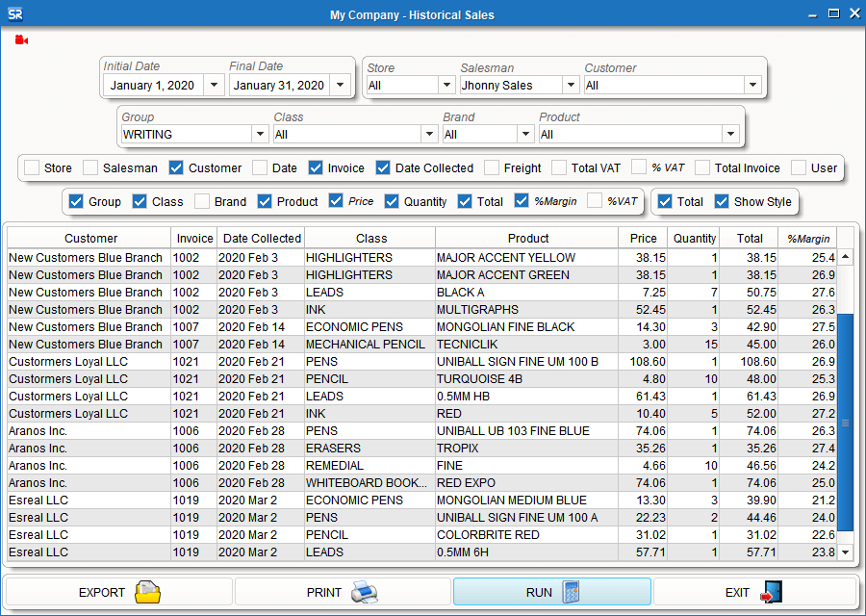
Task: Click the calculator icon on the RUN button
Action: (571, 592)
